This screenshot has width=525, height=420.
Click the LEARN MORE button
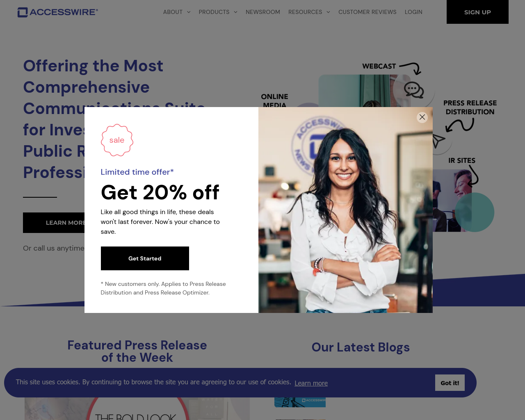(x=54, y=223)
